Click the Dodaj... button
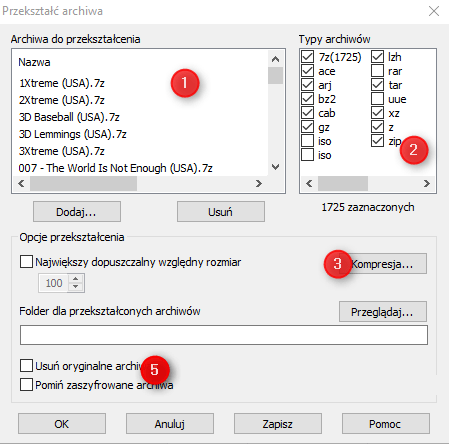The height and width of the screenshot is (444, 449). (x=77, y=212)
